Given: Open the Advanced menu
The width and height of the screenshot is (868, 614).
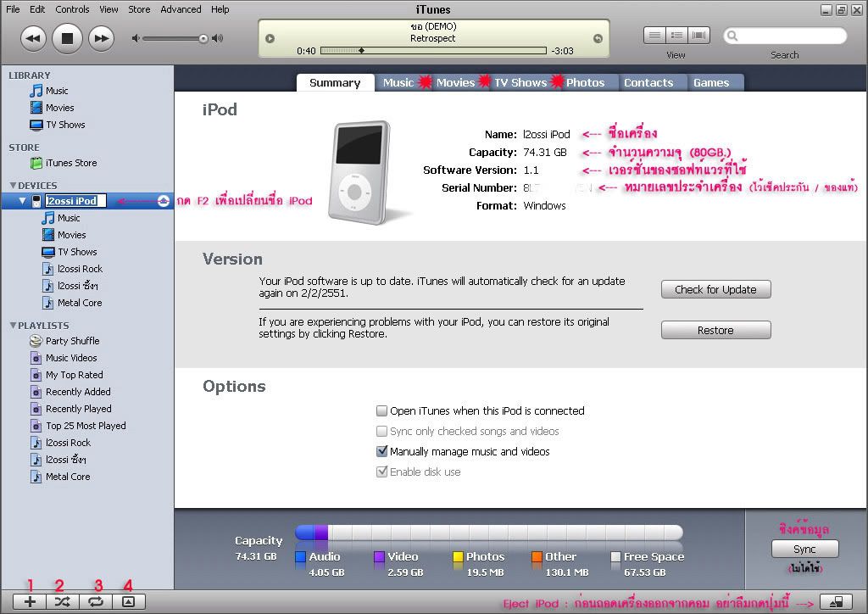Looking at the screenshot, I should pos(181,9).
